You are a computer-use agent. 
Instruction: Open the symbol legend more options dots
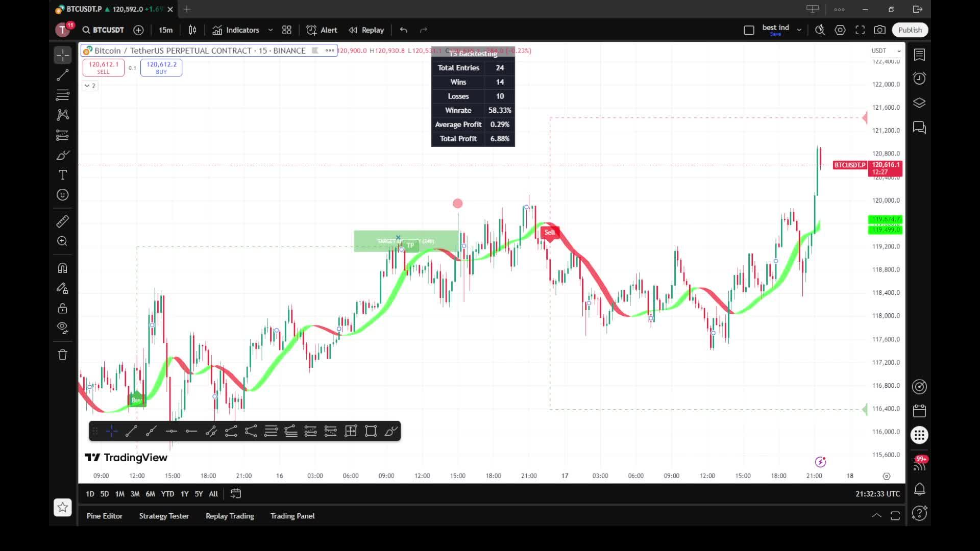point(330,51)
